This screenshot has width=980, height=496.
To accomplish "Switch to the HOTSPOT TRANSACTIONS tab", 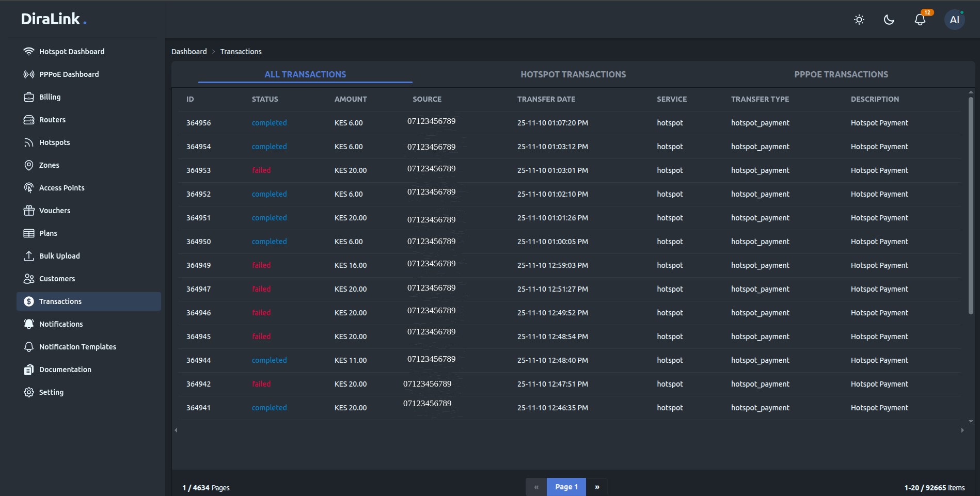I will click(573, 74).
